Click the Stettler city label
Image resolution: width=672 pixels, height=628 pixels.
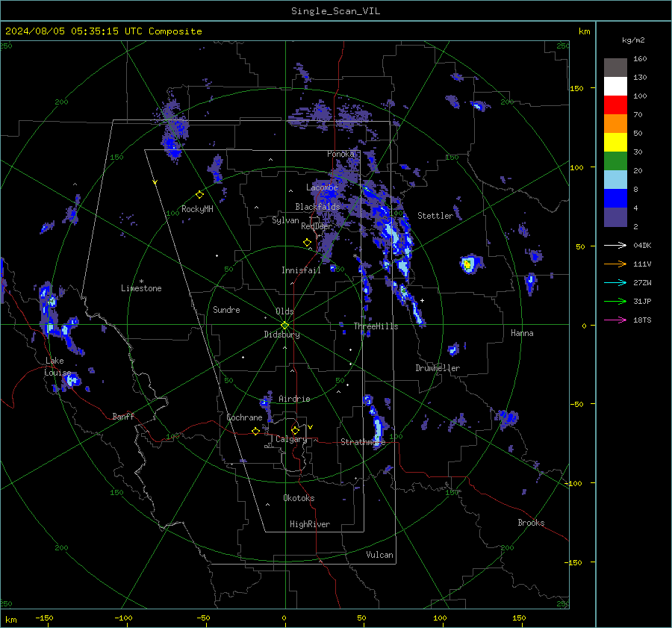435,216
